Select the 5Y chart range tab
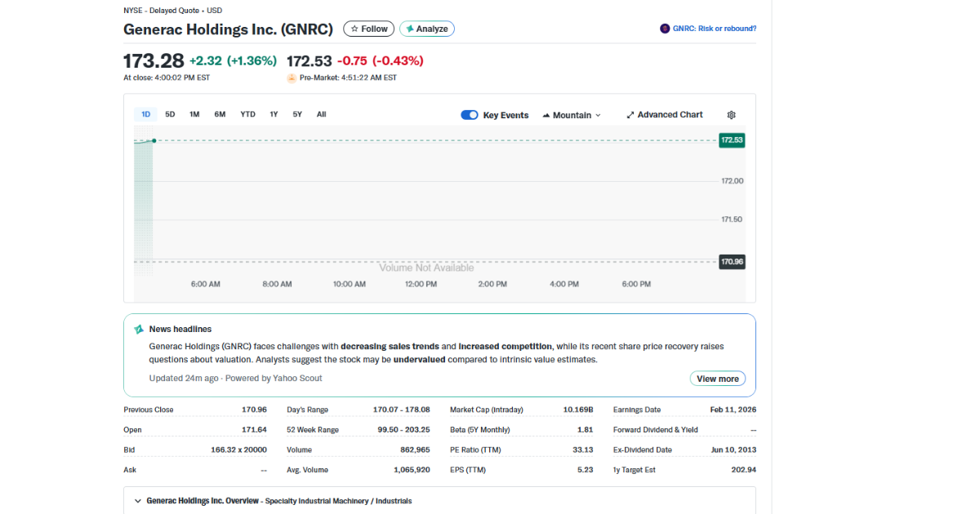980x514 pixels. point(296,114)
